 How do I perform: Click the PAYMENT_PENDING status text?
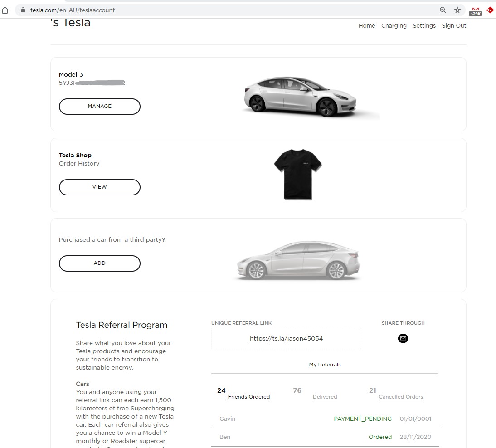(363, 419)
